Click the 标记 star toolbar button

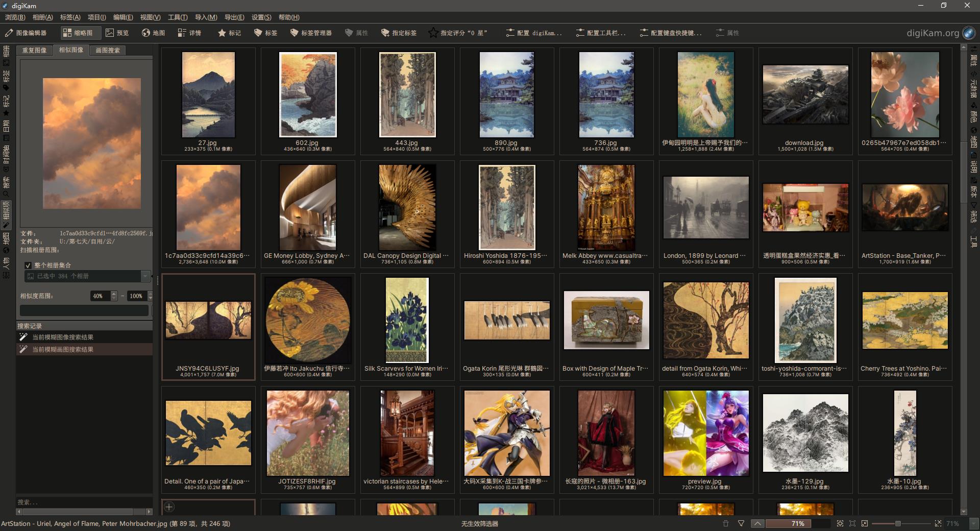tap(230, 33)
